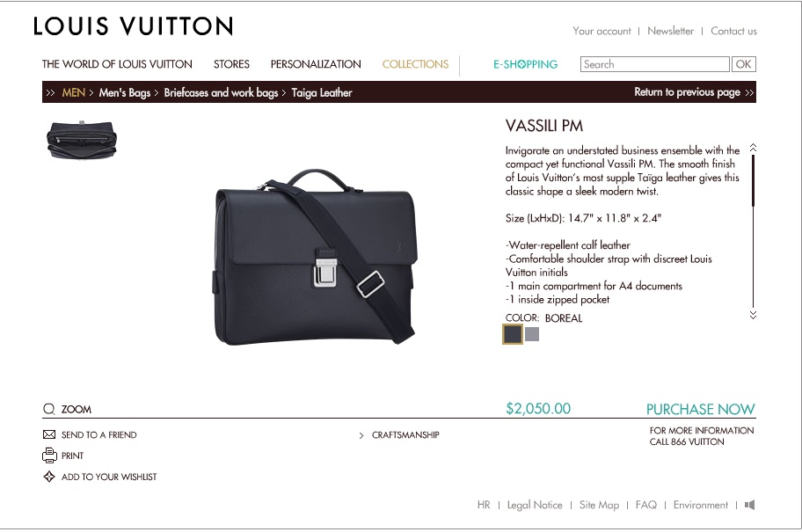Click the Return to previous page arrows
Viewport: 802px width, 532px height.
[749, 92]
